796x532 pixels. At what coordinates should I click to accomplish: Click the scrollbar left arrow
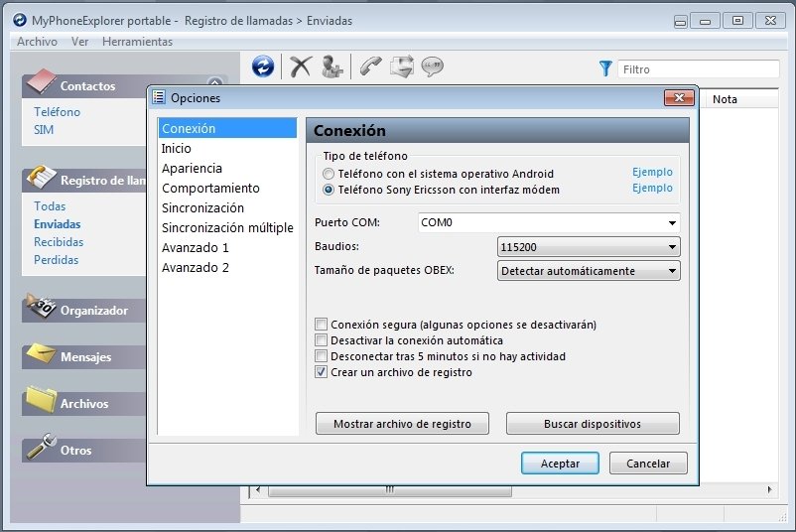tap(258, 490)
